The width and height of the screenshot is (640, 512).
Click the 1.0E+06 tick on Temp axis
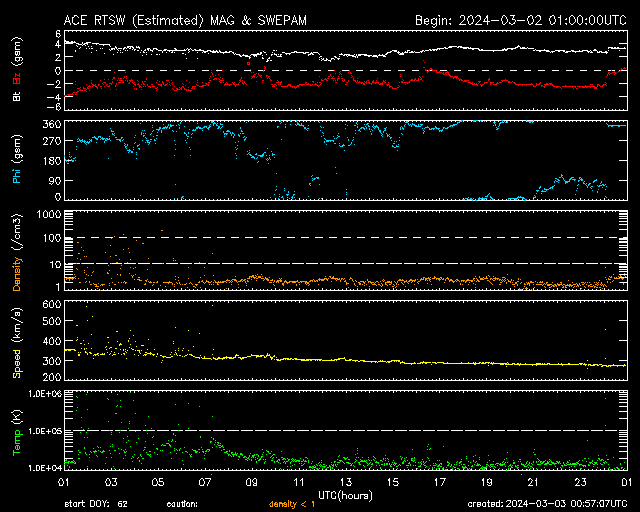click(x=46, y=395)
